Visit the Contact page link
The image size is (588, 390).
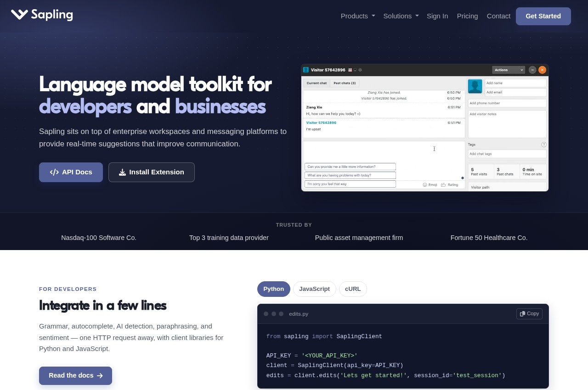[x=498, y=16]
